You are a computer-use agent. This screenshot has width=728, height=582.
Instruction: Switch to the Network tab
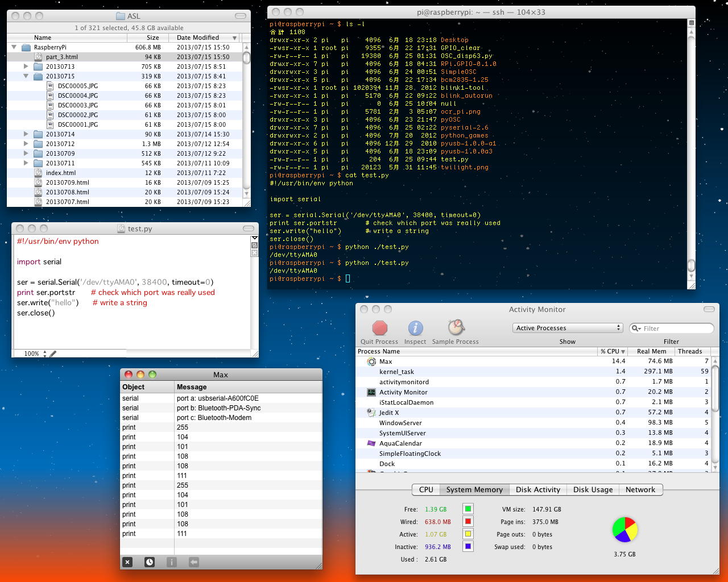click(x=640, y=489)
